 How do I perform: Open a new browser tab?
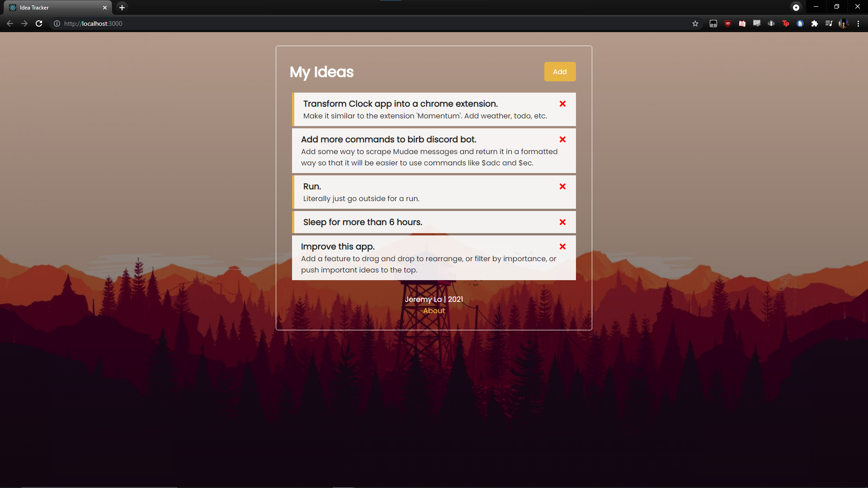[122, 7]
